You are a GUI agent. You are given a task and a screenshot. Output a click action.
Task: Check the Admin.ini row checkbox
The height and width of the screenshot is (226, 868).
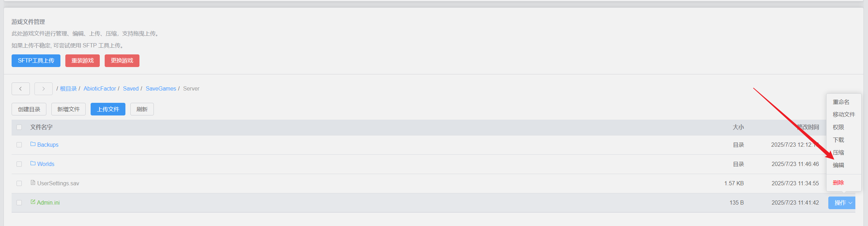tap(19, 203)
